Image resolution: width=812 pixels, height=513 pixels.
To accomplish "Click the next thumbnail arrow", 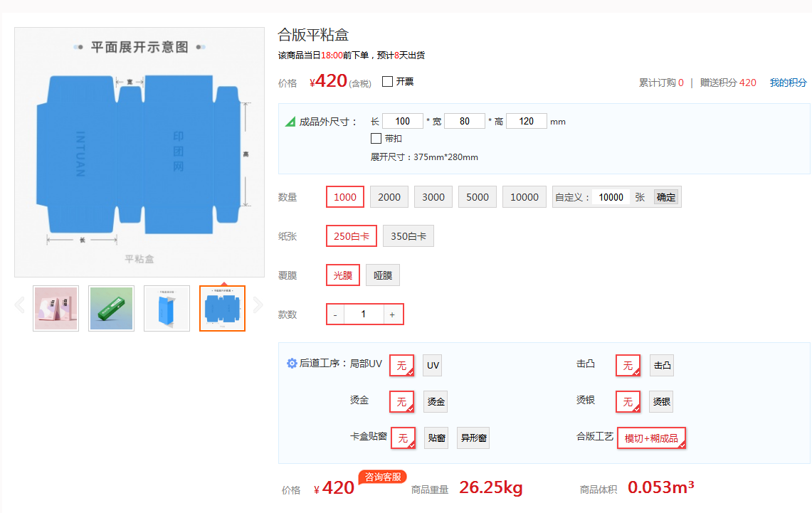I will click(258, 305).
